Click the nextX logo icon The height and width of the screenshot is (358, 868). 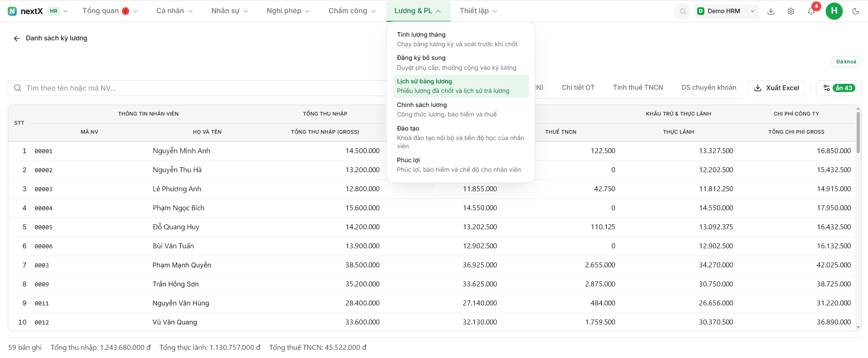coord(12,11)
